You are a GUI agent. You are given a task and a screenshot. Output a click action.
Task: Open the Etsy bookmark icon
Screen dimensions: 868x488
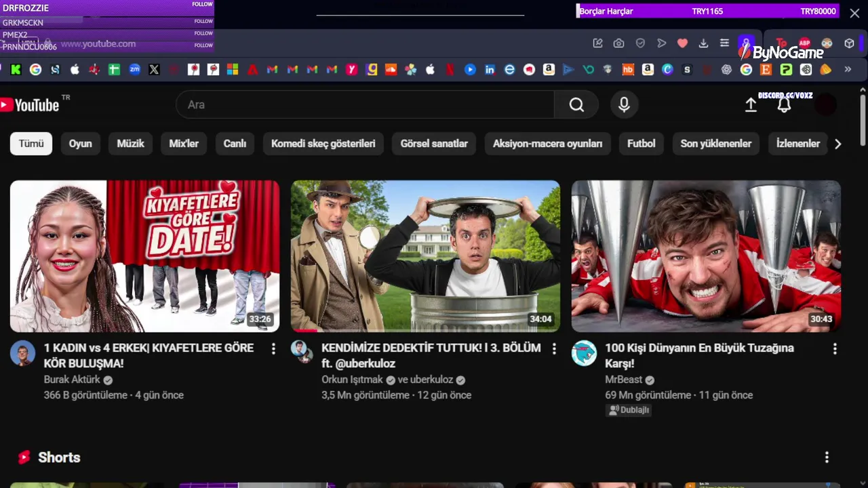(x=766, y=69)
